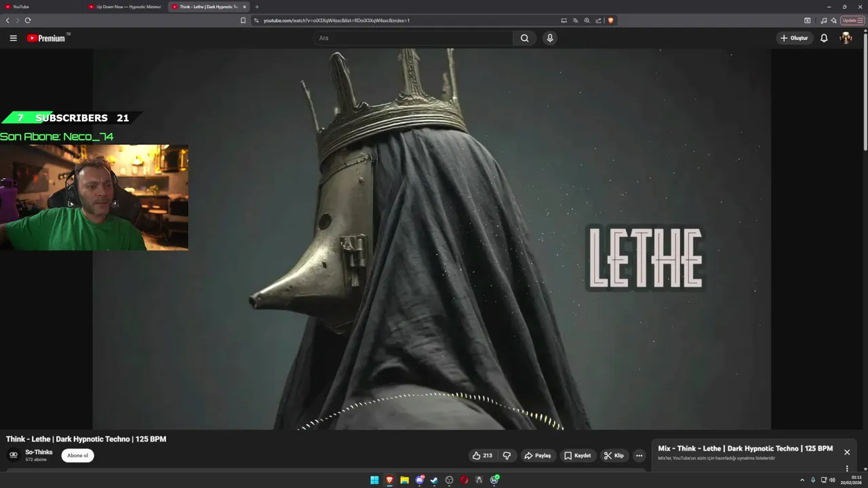This screenshot has width=868, height=488.
Task: Open the music note playlist icon
Action: click(823, 20)
